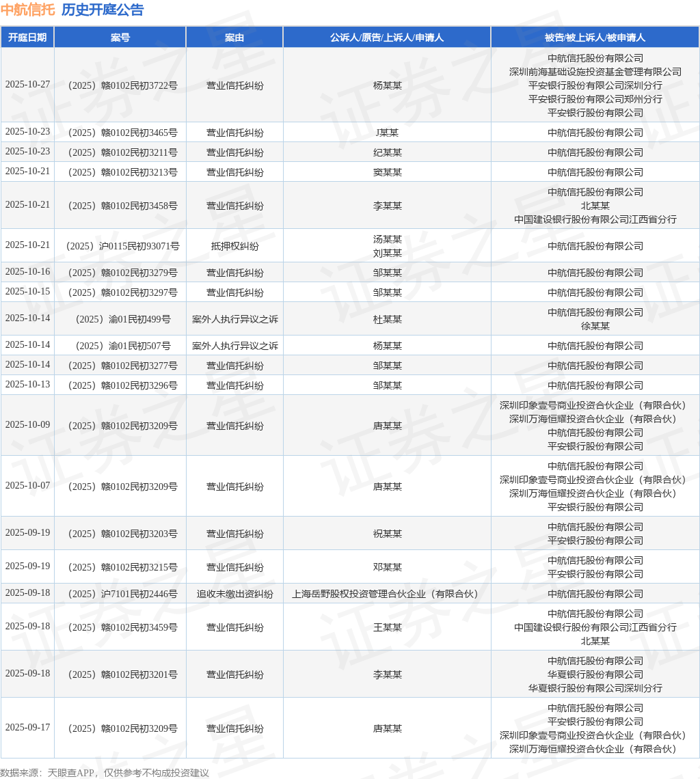Click 上海岳野股权投资管理合伙企业（有限合伙）
The height and width of the screenshot is (779, 700).
388,594
